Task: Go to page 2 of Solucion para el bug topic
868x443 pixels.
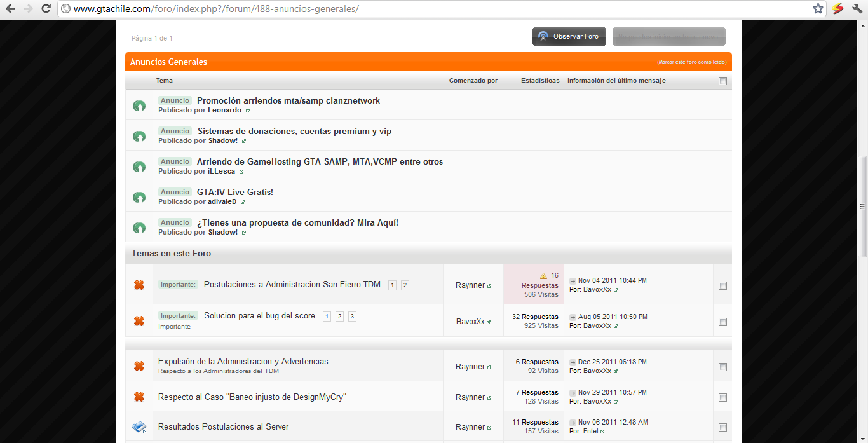Action: (339, 317)
